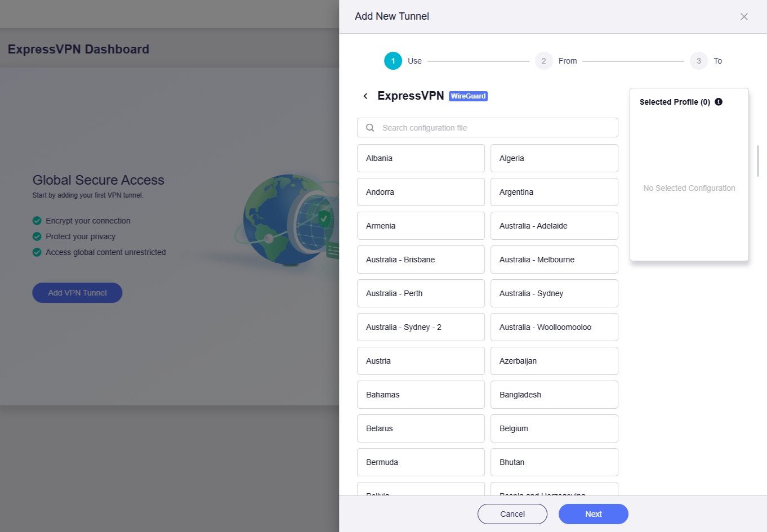The image size is (767, 532).
Task: Click Add VPN Tunnel on the dashboard
Action: pyautogui.click(x=77, y=293)
